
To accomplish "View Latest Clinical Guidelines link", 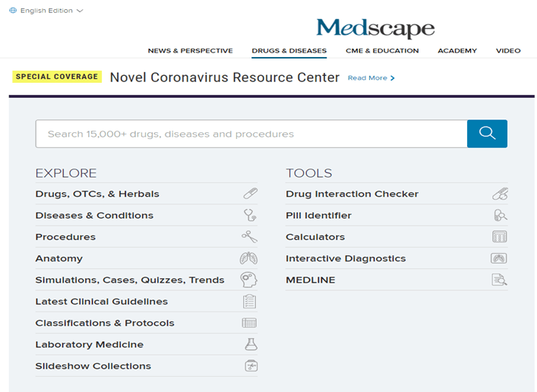I will (102, 302).
